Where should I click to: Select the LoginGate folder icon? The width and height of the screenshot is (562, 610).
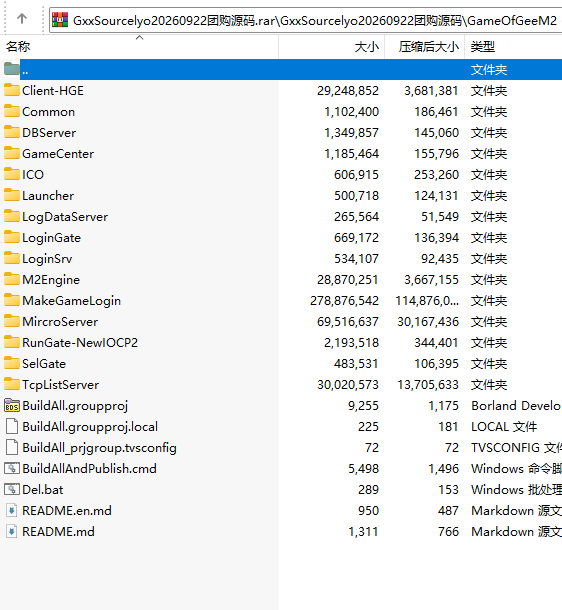[x=12, y=237]
